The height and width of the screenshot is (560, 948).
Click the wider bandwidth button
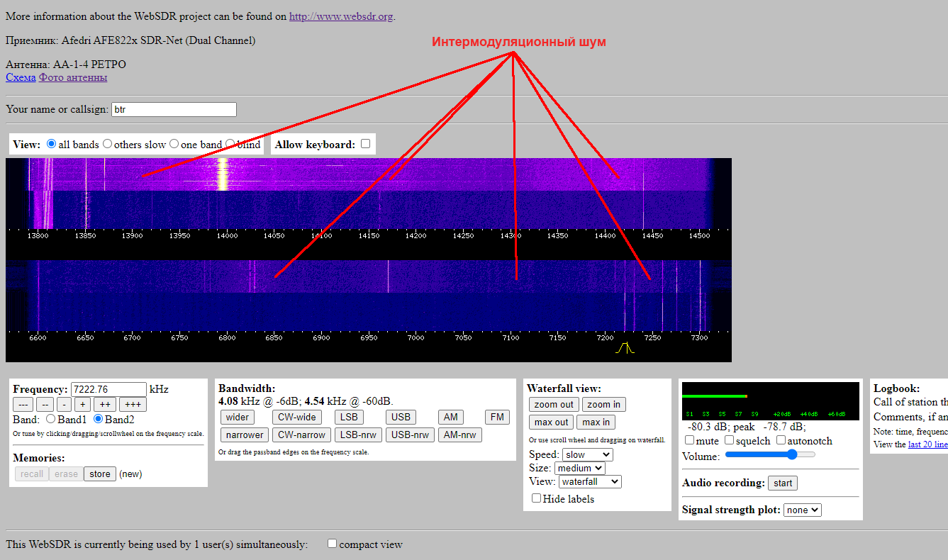tap(238, 417)
